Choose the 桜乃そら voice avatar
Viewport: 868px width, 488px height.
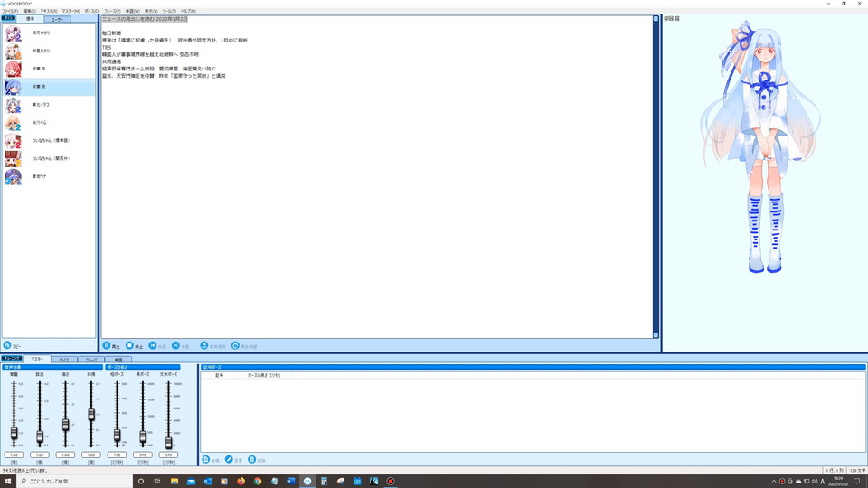click(x=14, y=123)
